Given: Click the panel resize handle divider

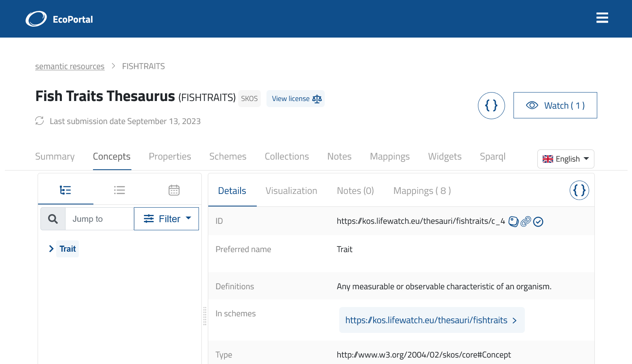Looking at the screenshot, I should [x=205, y=316].
